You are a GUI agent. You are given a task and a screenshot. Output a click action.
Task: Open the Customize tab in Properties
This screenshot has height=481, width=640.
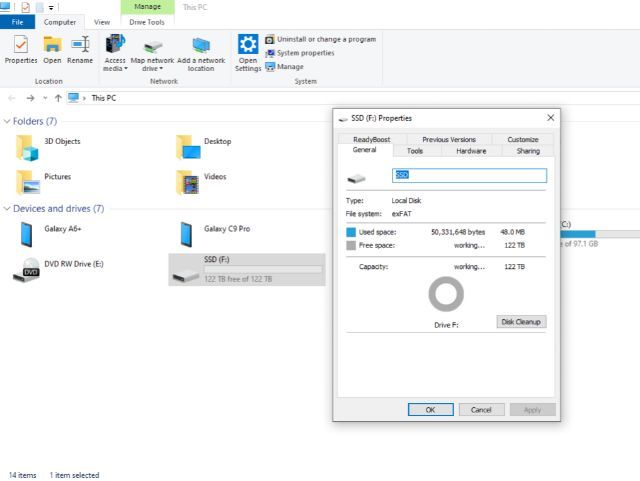[523, 139]
